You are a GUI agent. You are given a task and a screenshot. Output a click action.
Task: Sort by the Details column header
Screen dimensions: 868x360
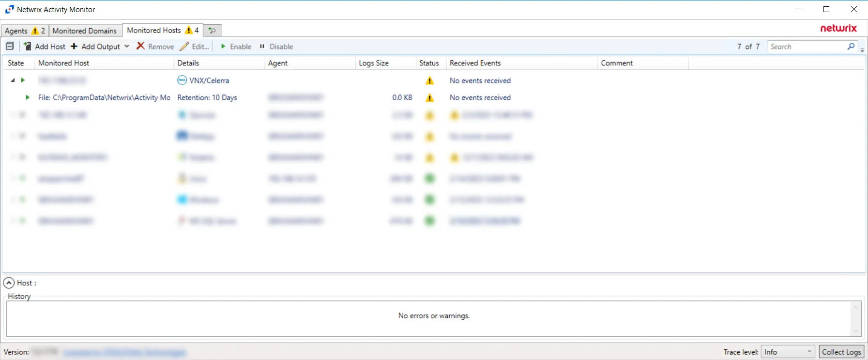point(219,63)
